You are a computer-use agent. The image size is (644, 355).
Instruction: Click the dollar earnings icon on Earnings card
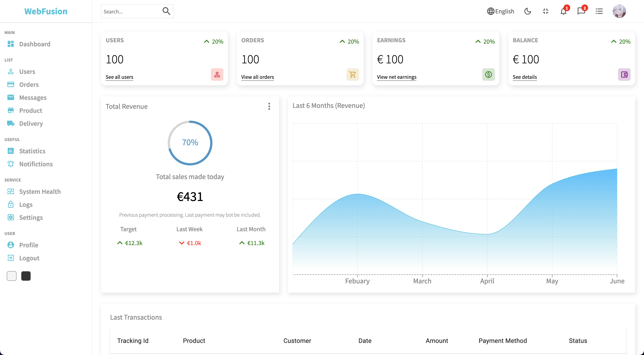489,74
